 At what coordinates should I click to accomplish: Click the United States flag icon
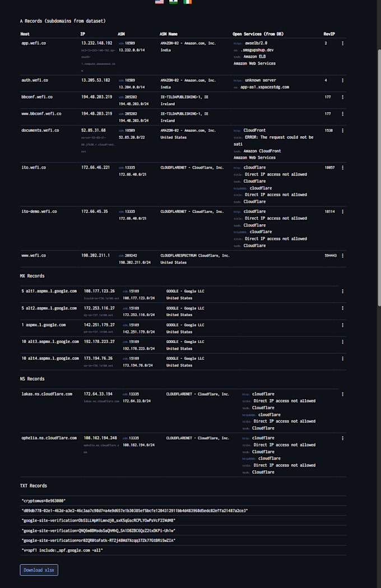click(x=159, y=2)
